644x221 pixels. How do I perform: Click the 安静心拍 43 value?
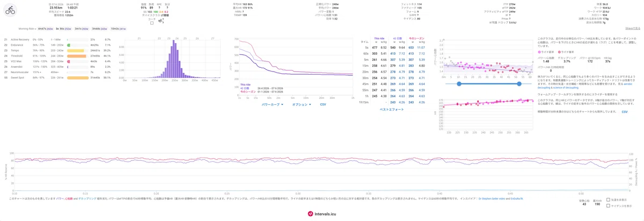[x=584, y=204]
